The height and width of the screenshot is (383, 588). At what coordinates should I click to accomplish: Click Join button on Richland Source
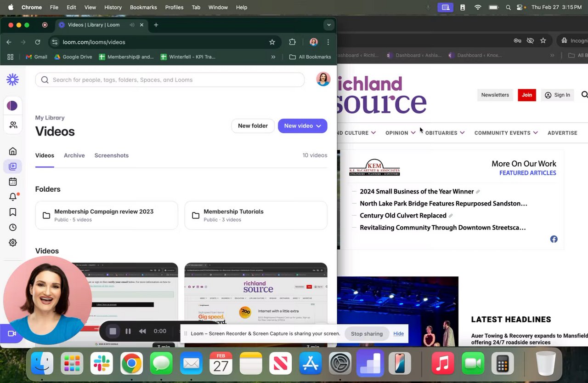coord(527,95)
